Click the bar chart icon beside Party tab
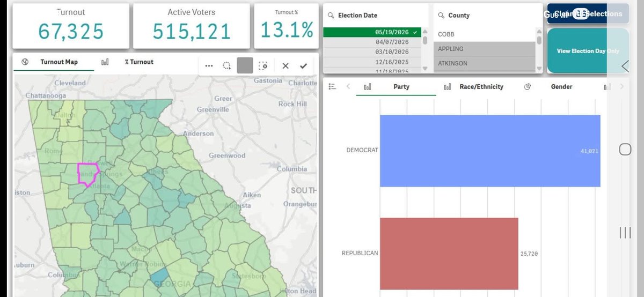Image resolution: width=644 pixels, height=297 pixels. coord(368,87)
